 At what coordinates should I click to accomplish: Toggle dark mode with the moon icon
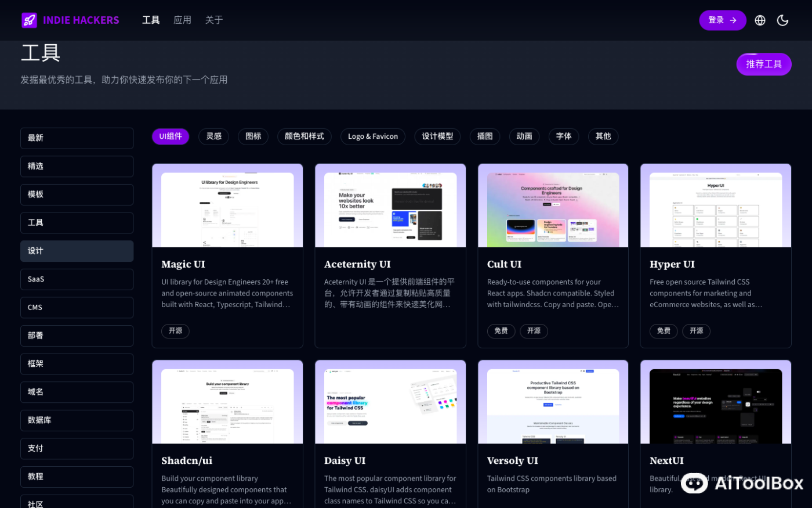(x=782, y=20)
